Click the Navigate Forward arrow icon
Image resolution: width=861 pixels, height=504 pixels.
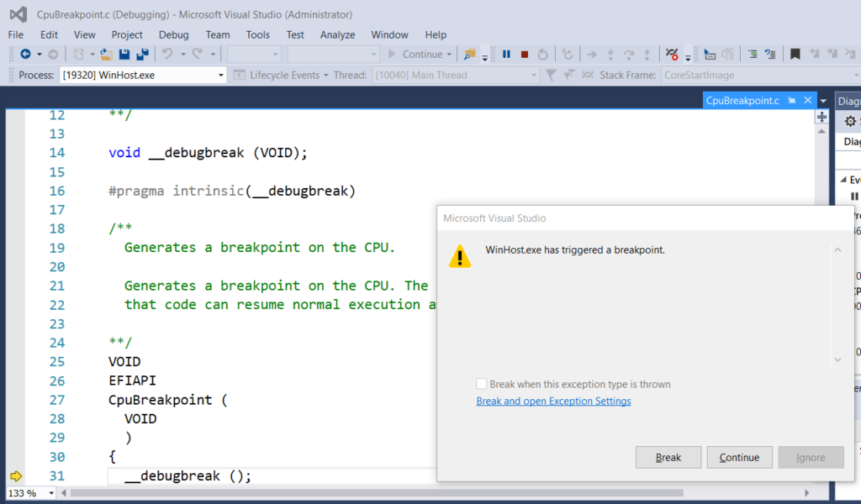point(53,54)
